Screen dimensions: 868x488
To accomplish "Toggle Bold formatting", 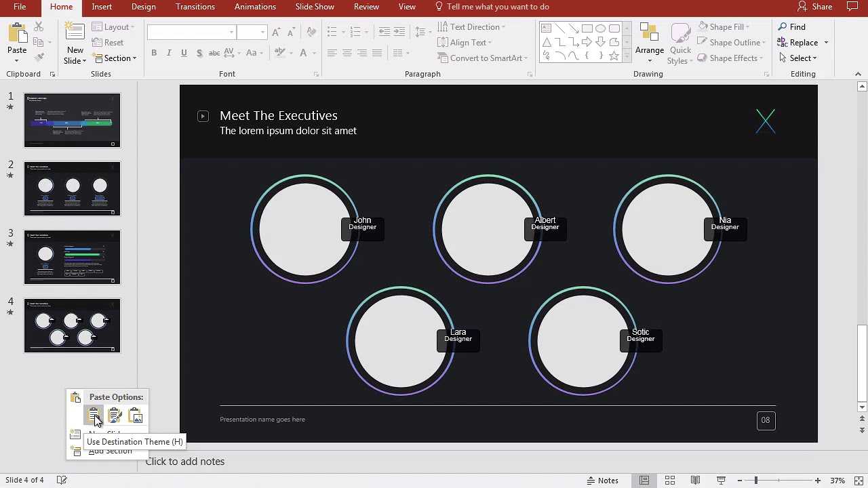I will [x=154, y=53].
